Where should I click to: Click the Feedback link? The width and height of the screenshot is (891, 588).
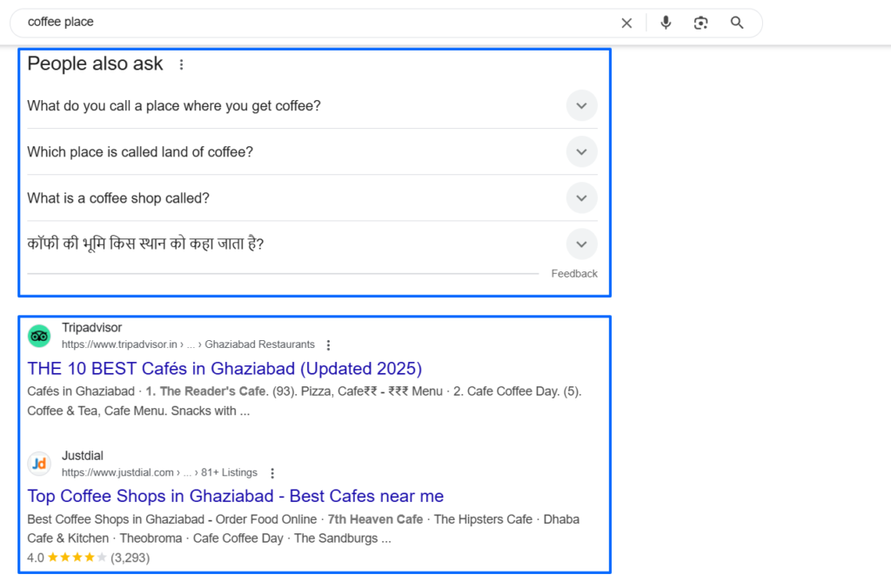pos(574,274)
